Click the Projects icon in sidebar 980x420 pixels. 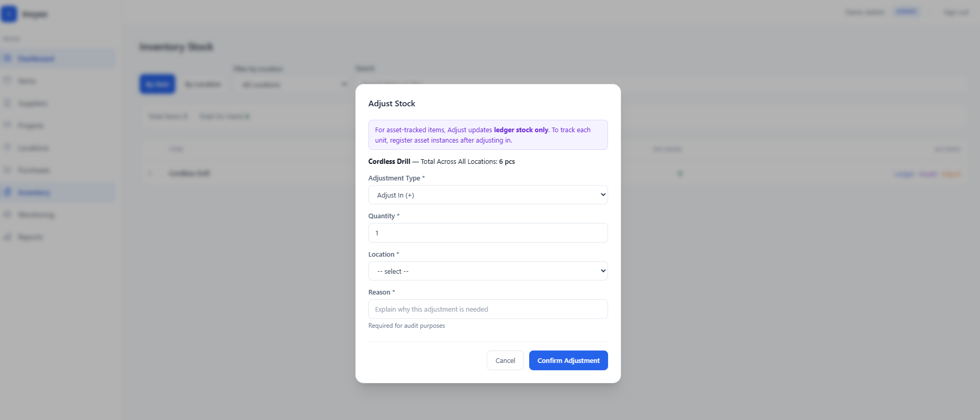[x=8, y=125]
